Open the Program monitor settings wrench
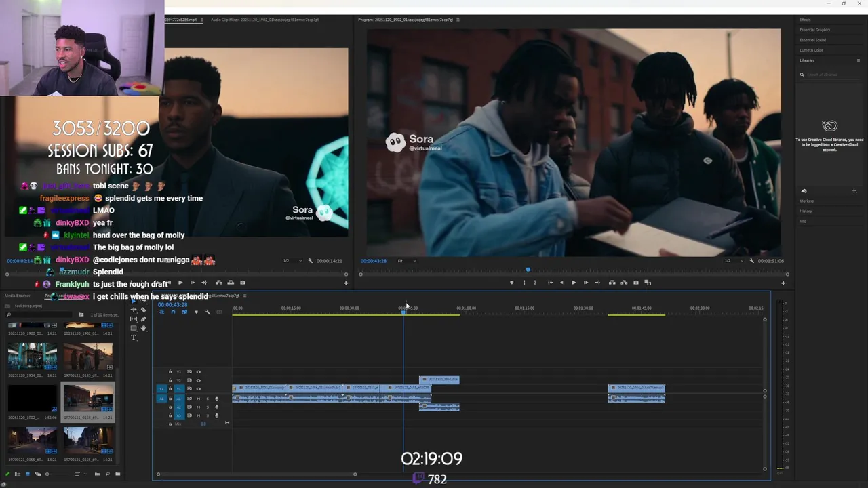Viewport: 868px width, 488px height. tap(751, 261)
